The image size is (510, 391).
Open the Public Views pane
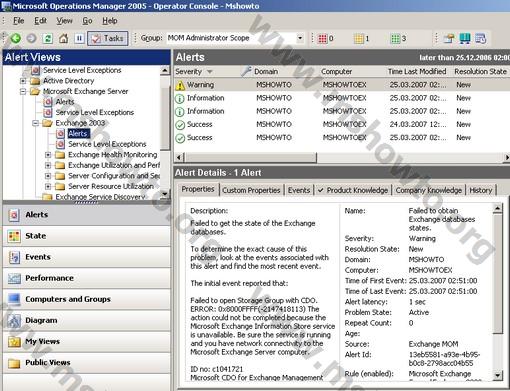[86, 363]
